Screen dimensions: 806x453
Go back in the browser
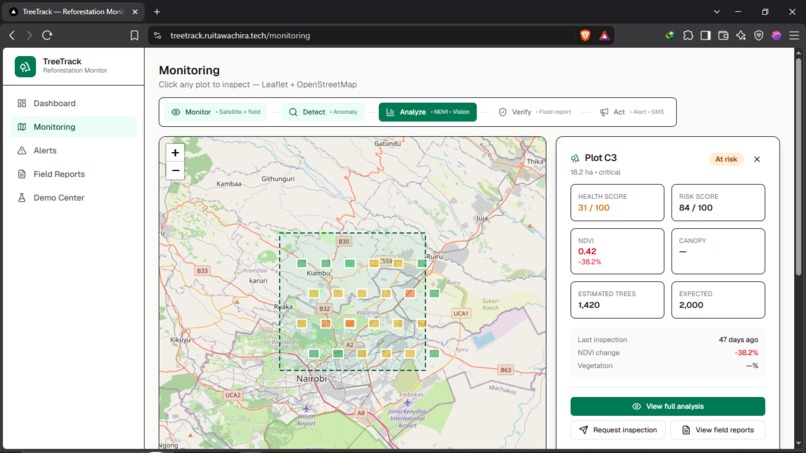pos(12,35)
